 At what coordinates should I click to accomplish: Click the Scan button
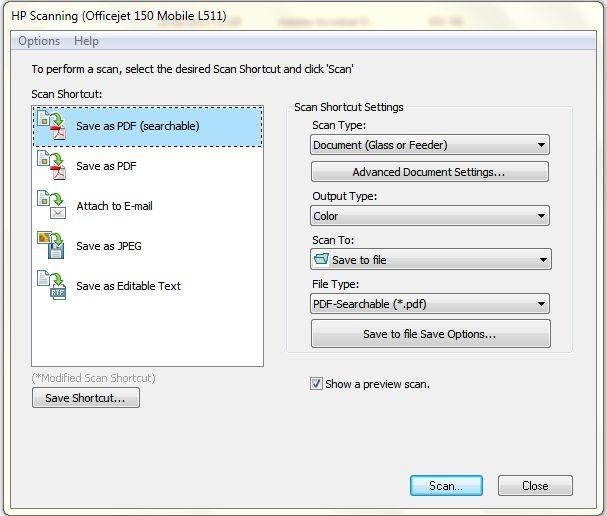click(x=446, y=486)
